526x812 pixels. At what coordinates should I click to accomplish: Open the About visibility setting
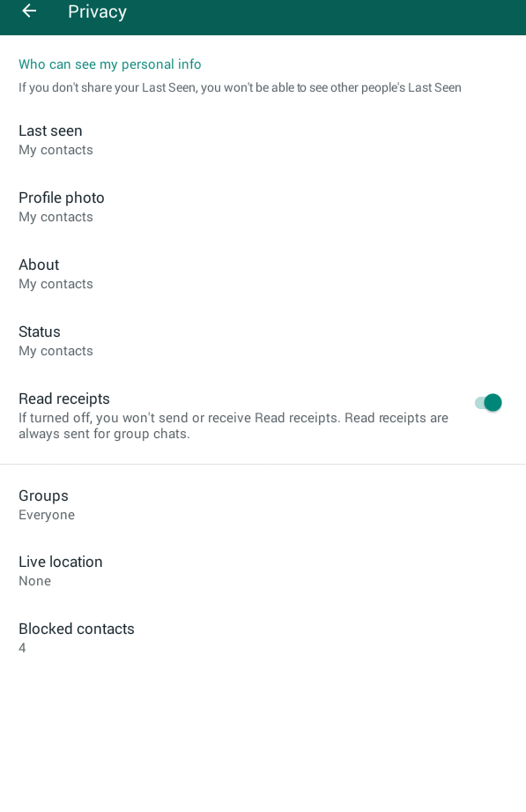coord(263,274)
